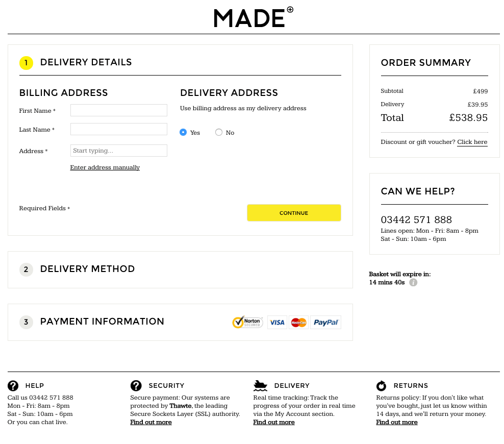
Task: Click the Enter address manually link
Action: tap(105, 167)
